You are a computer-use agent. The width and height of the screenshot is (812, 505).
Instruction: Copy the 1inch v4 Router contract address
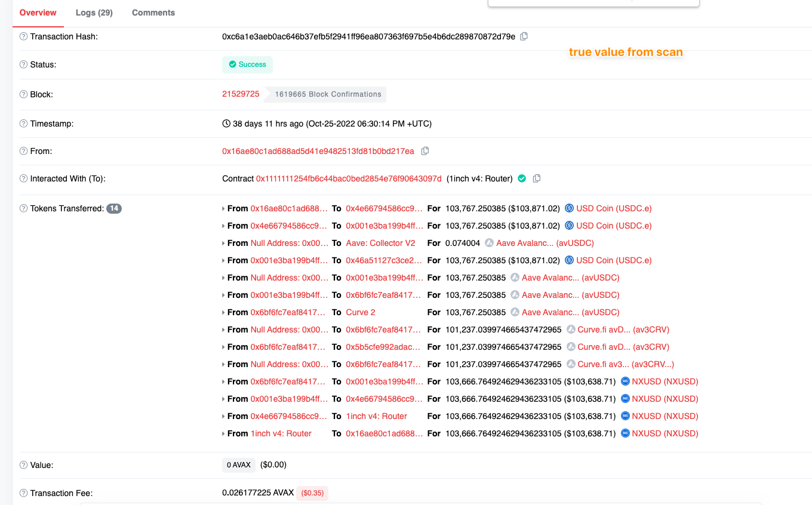click(537, 178)
